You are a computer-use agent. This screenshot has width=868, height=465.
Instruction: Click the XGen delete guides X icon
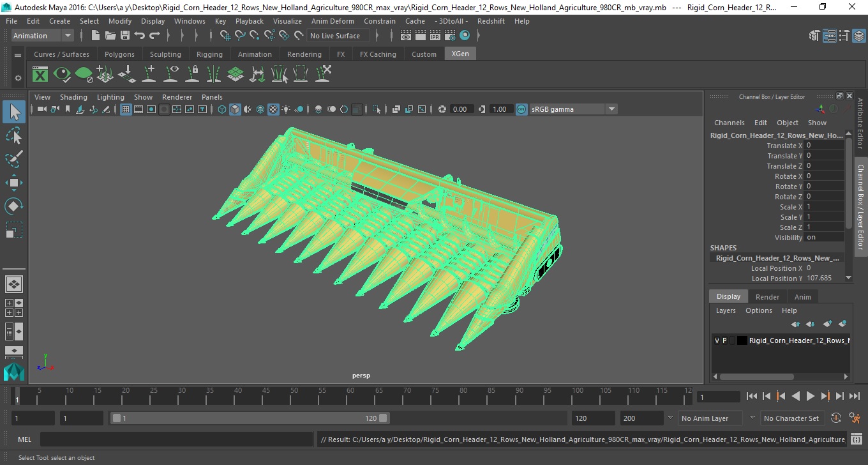(323, 74)
